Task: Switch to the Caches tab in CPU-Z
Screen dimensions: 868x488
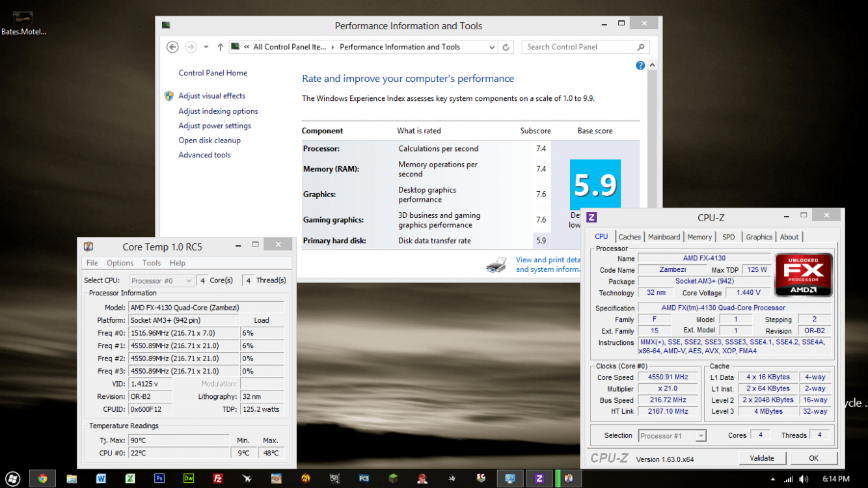Action: (x=629, y=237)
